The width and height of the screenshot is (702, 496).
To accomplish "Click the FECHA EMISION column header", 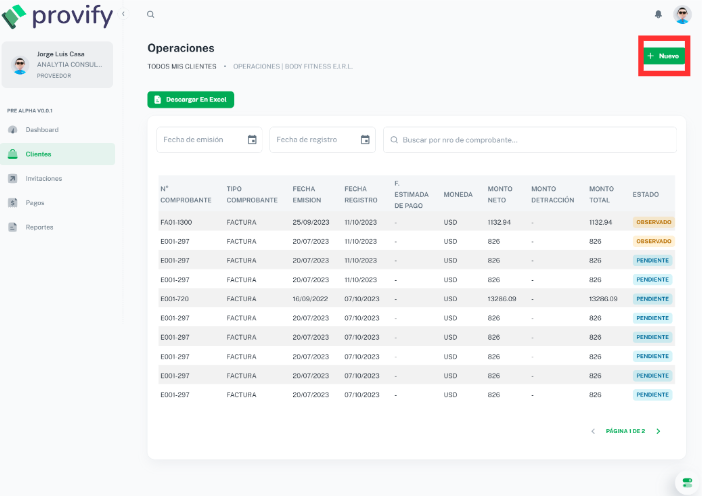I will (307, 194).
